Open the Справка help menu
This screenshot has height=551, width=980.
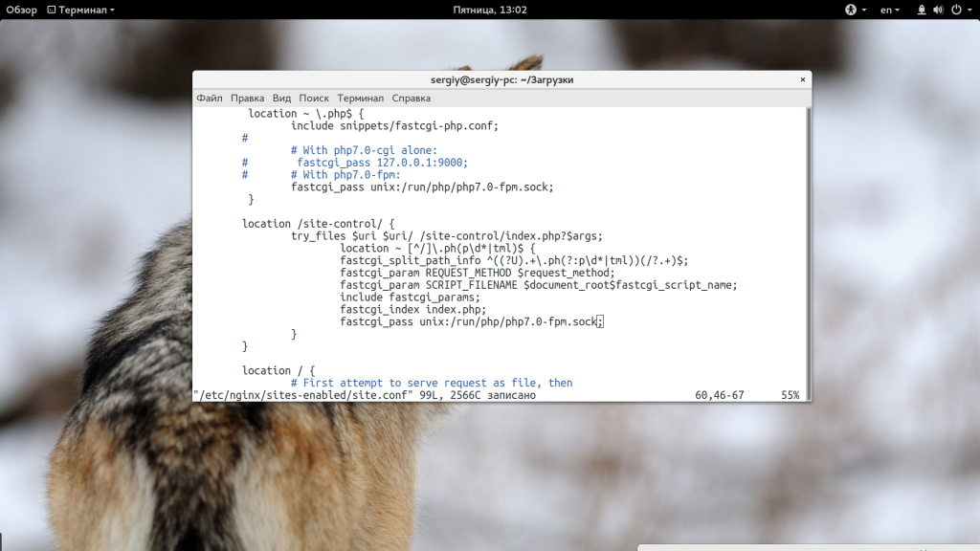[411, 98]
